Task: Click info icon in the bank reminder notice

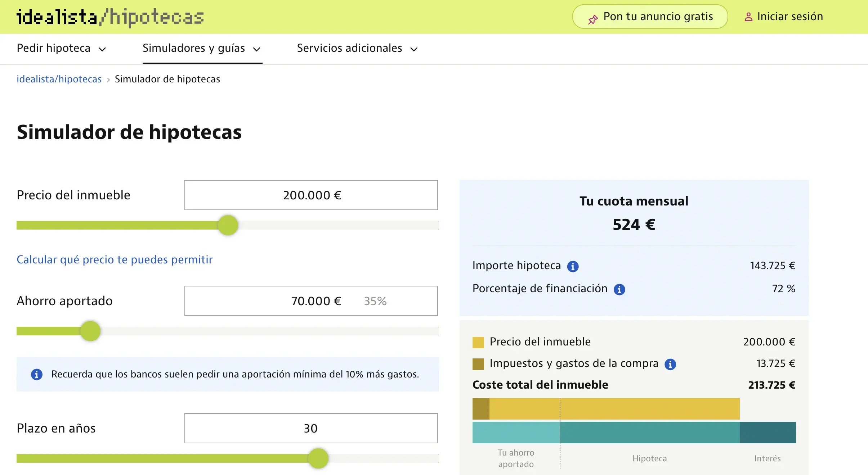Action: coord(37,374)
